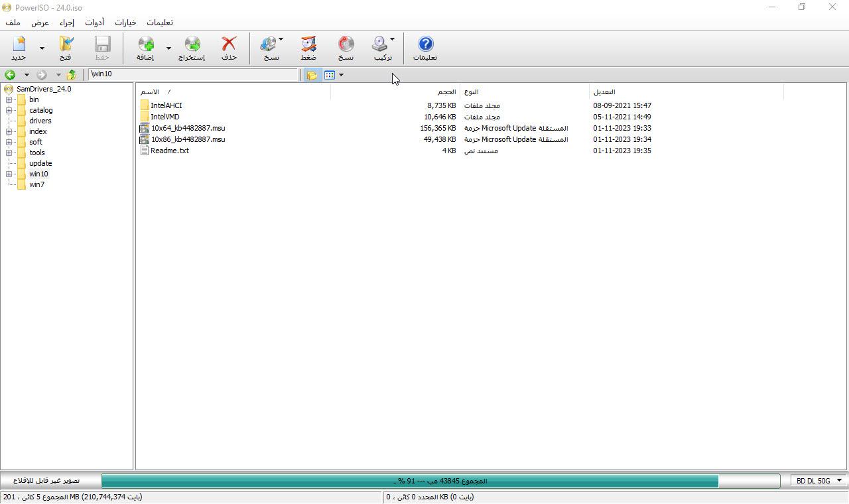Click the 08-09-2021 15:47 date cell
This screenshot has width=849, height=504.
[622, 105]
